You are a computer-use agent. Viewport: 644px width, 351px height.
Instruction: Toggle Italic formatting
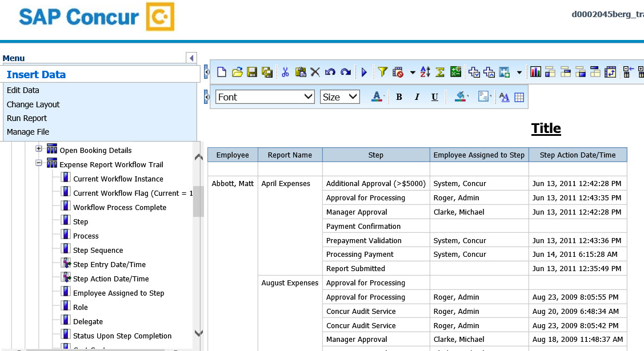point(417,97)
